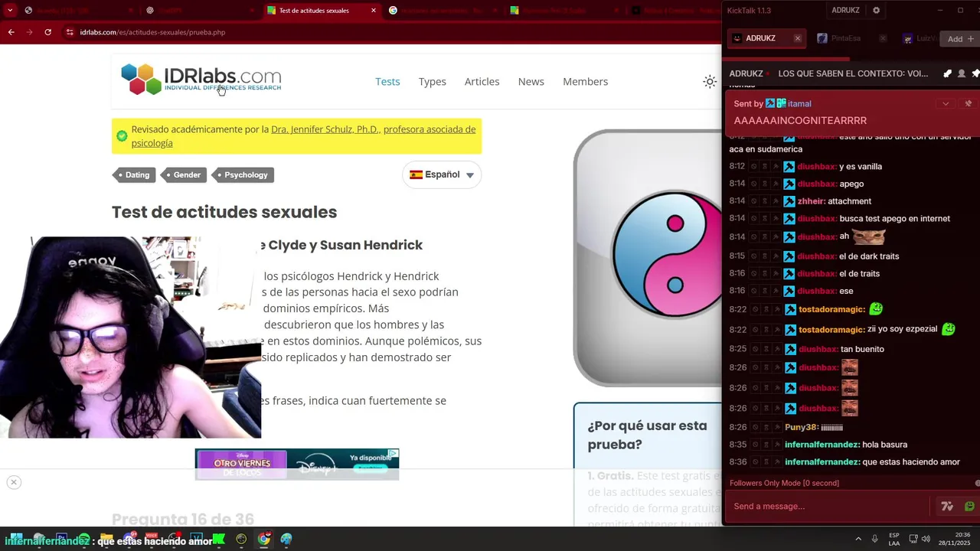This screenshot has width=980, height=551.
Task: Go back in browser
Action: coord(11,32)
